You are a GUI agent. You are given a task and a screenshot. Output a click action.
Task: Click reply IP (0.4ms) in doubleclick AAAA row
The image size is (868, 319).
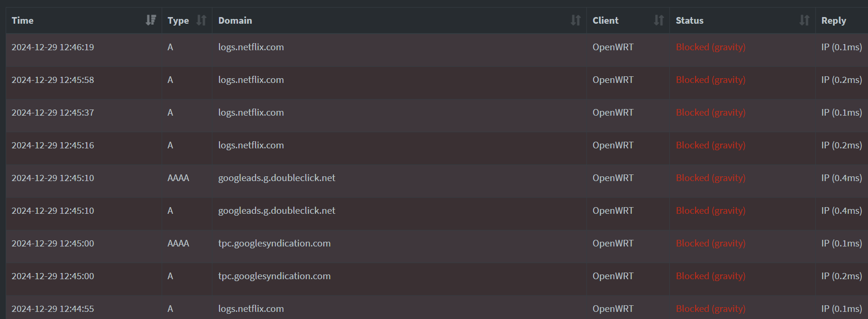pos(842,178)
